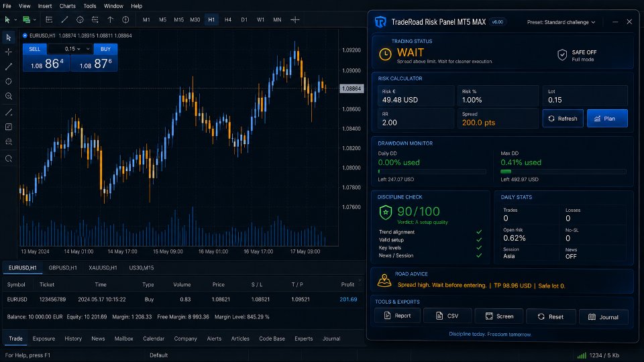
Task: Select the circle shape tool in left sidebar
Action: (x=8, y=81)
